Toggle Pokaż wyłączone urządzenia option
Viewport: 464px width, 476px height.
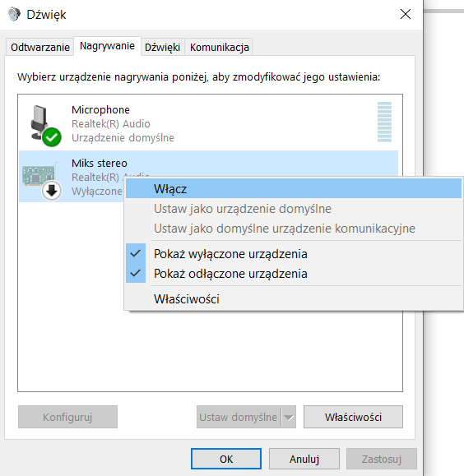click(x=294, y=254)
